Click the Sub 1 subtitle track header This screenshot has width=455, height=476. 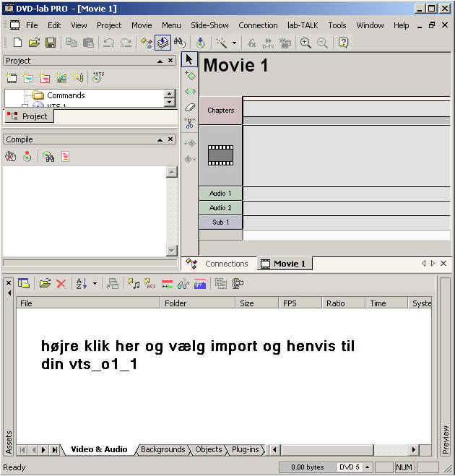[x=221, y=222]
